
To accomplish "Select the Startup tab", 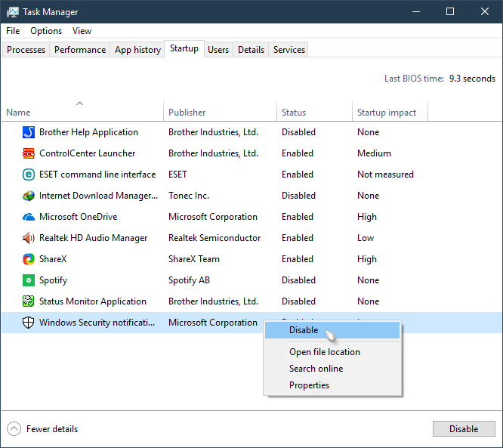I will 184,48.
